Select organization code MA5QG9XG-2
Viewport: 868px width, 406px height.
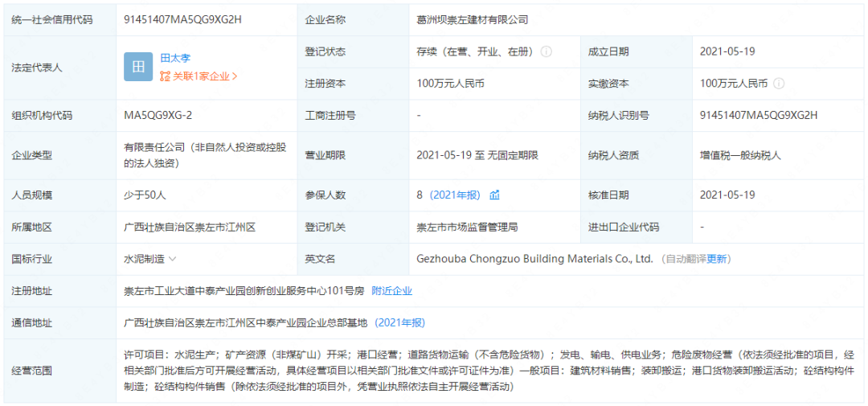click(158, 115)
